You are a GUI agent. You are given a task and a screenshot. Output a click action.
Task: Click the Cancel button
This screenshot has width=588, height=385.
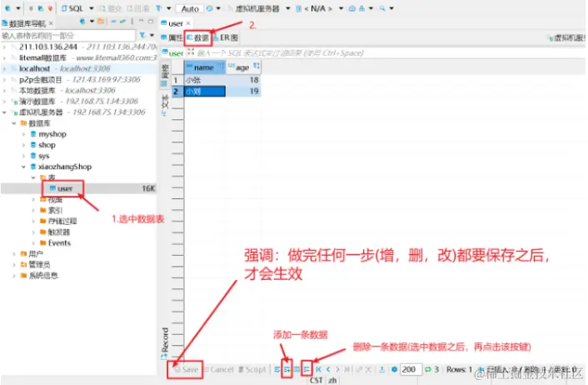click(x=219, y=369)
